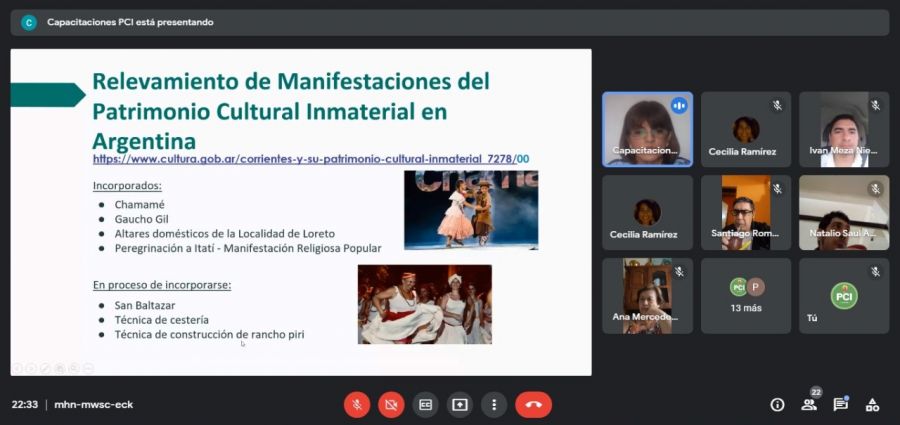
Task: Toggle closed captions on
Action: tap(425, 404)
